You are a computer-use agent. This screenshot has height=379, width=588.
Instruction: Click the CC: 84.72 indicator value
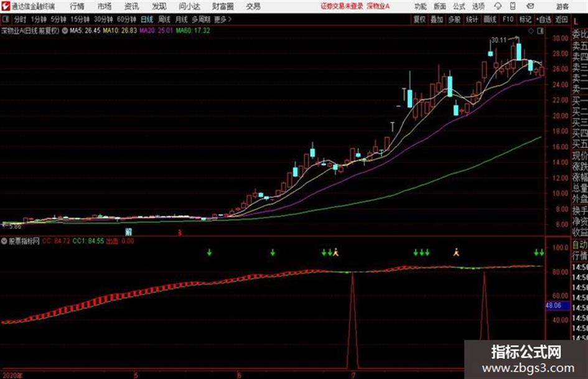(56, 241)
